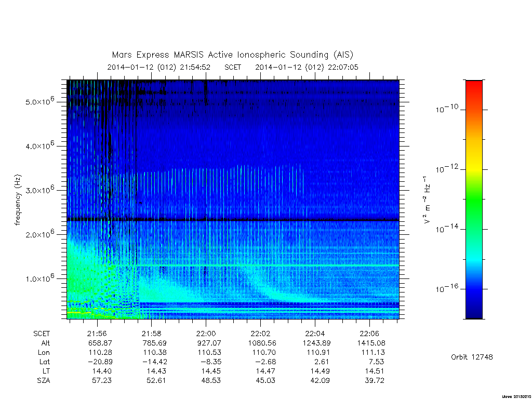Click the plot title mentioning MARSIS

233,55
